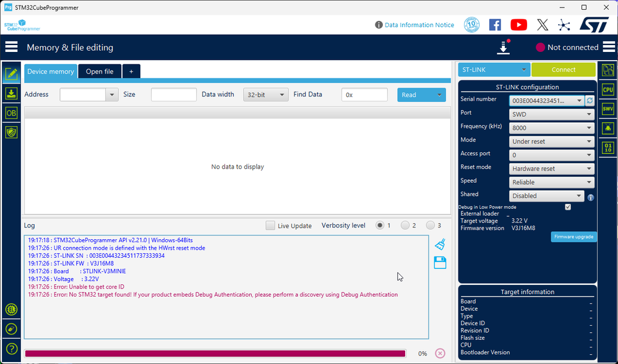Open the External Loaders (EL) icon
618x364 pixels.
pyautogui.click(x=11, y=310)
